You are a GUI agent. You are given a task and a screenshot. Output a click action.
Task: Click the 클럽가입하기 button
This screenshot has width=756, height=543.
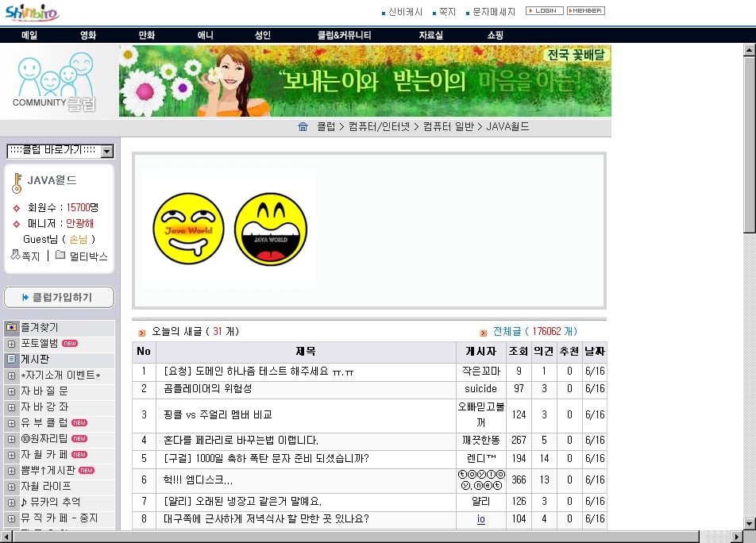(59, 297)
